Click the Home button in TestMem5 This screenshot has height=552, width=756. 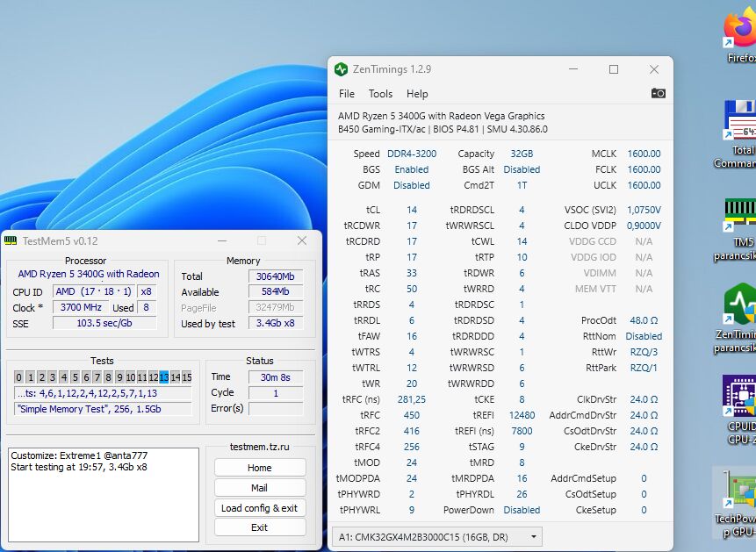[260, 468]
